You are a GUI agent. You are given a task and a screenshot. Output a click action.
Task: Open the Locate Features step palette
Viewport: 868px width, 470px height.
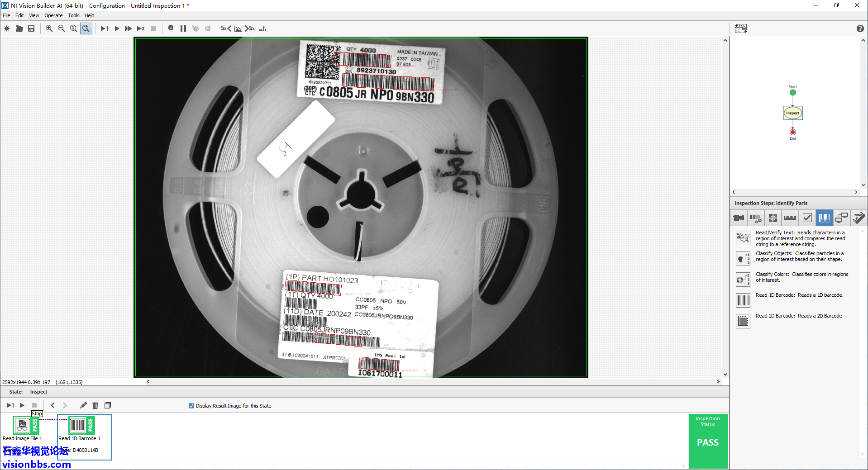tap(773, 218)
